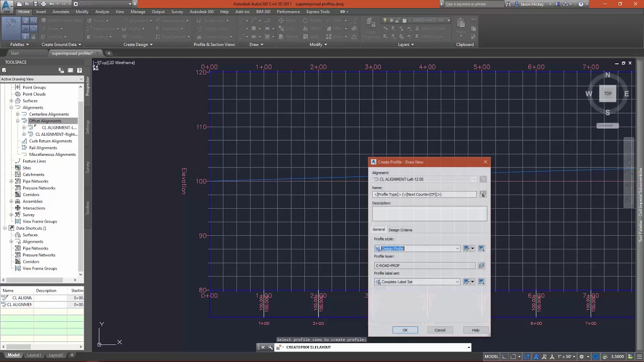644x362 pixels.
Task: Click the TOP view cube face
Action: (608, 94)
